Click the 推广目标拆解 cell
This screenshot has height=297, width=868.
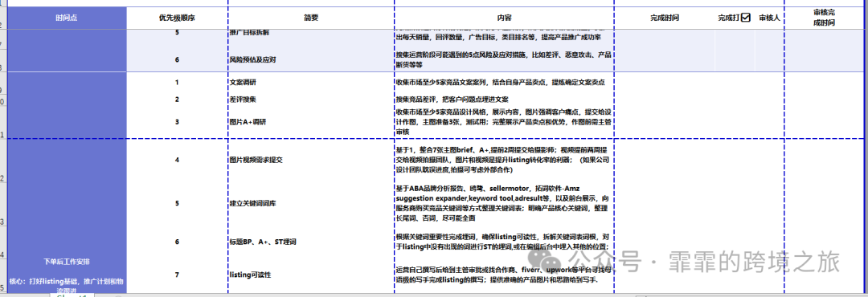(x=311, y=33)
